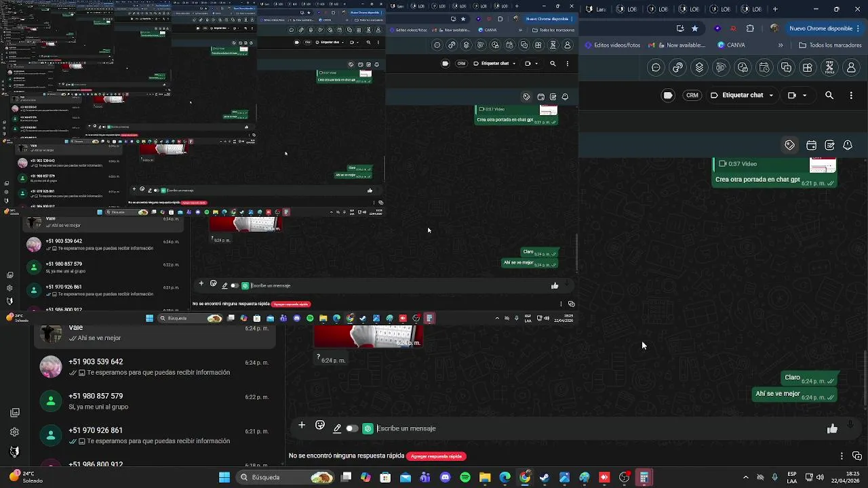Viewport: 868px width, 488px height.
Task: Click full-size wolf avatar in left sidebar
Action: [14, 451]
